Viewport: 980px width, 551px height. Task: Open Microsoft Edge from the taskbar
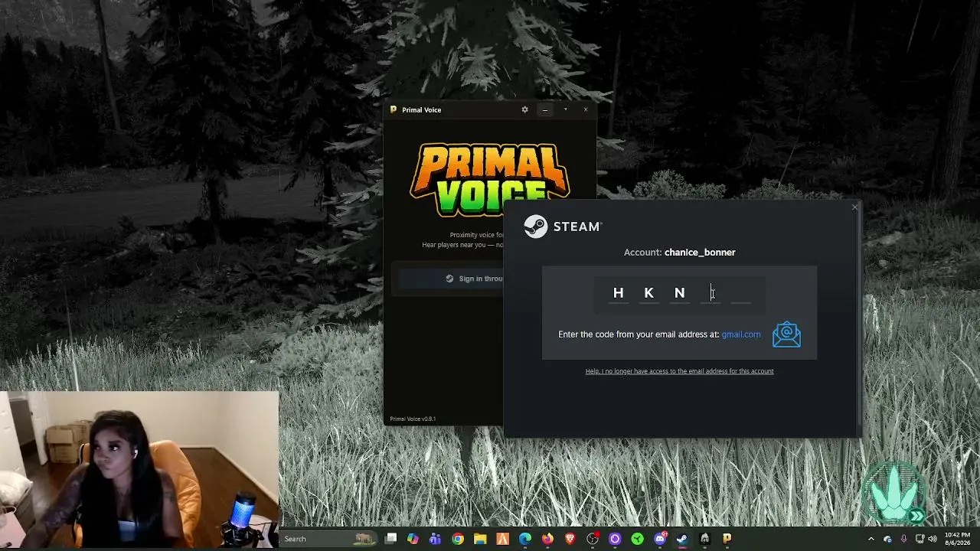(525, 539)
